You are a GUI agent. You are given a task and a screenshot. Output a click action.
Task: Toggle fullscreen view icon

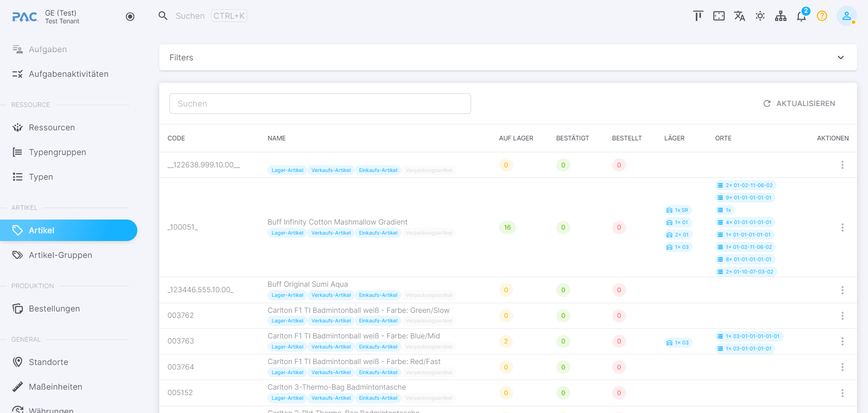(719, 16)
